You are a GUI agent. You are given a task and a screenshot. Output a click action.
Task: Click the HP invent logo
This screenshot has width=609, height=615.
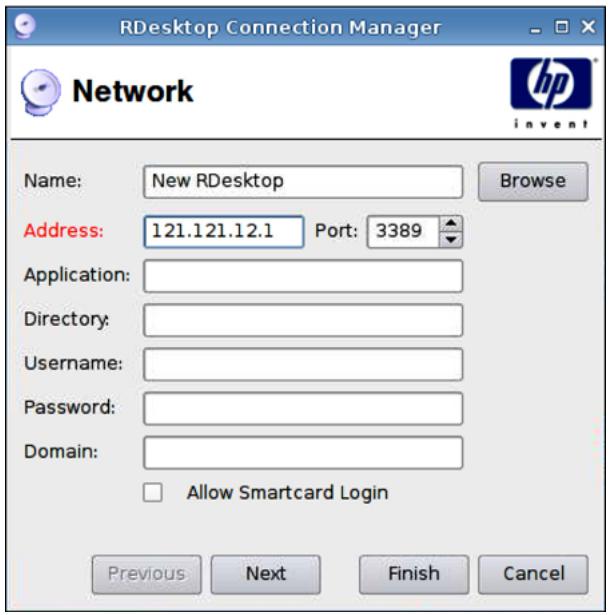[x=551, y=93]
